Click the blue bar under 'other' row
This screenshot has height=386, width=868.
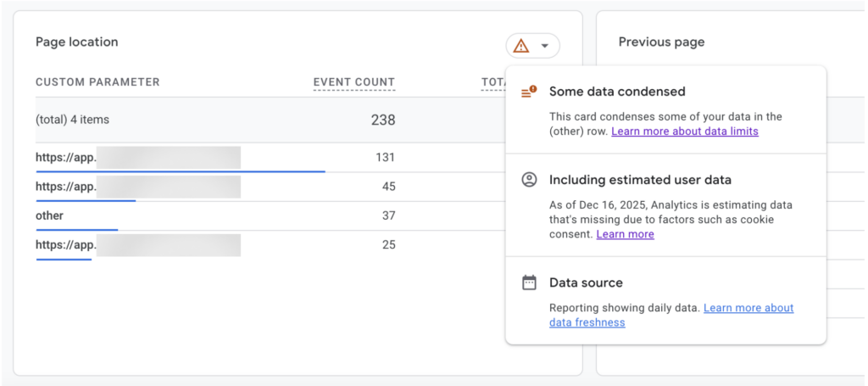76,230
